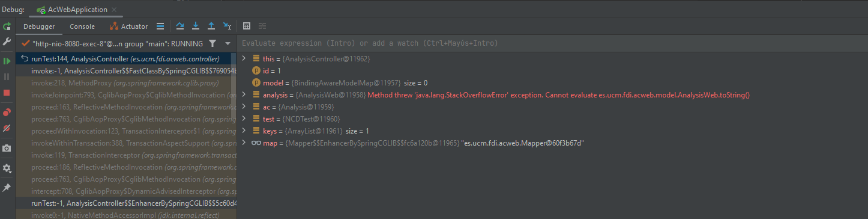Select frame intercept:708, CglibAopProxy
Viewport: 868px width, 219px height.
(127, 191)
